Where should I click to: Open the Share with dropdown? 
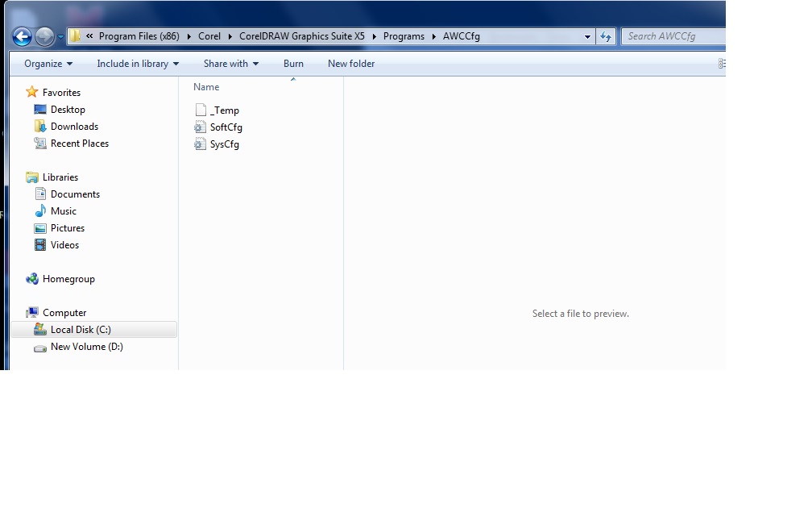(231, 64)
